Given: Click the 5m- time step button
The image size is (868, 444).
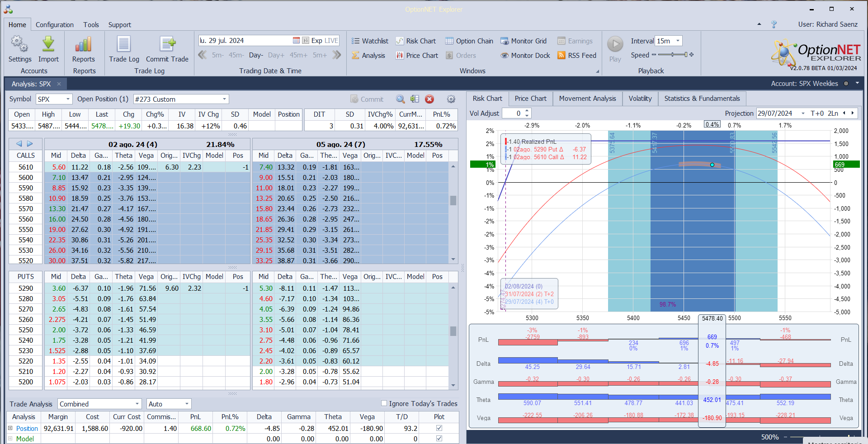Looking at the screenshot, I should click(x=218, y=55).
